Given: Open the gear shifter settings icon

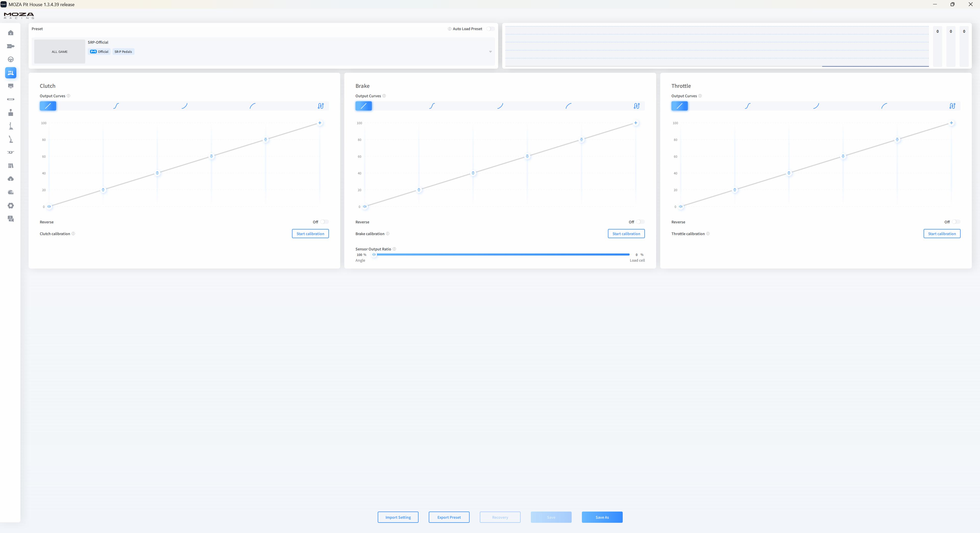Looking at the screenshot, I should 11,126.
